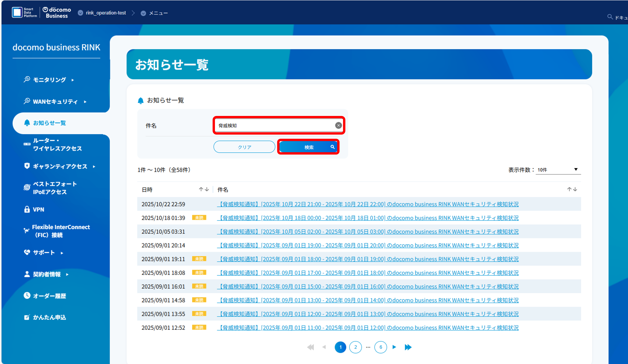
Task: Click the Flexible InterConnect (FIC) icon
Action: click(x=26, y=230)
